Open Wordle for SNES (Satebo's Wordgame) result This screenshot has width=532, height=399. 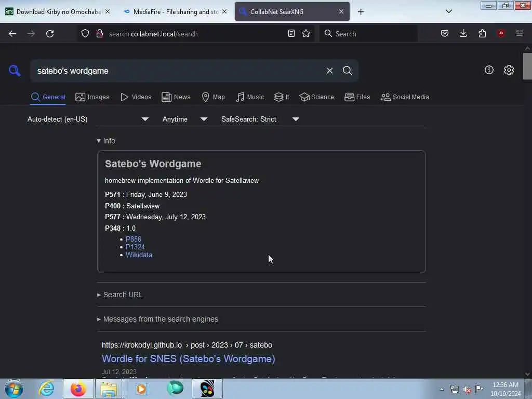pos(188,358)
